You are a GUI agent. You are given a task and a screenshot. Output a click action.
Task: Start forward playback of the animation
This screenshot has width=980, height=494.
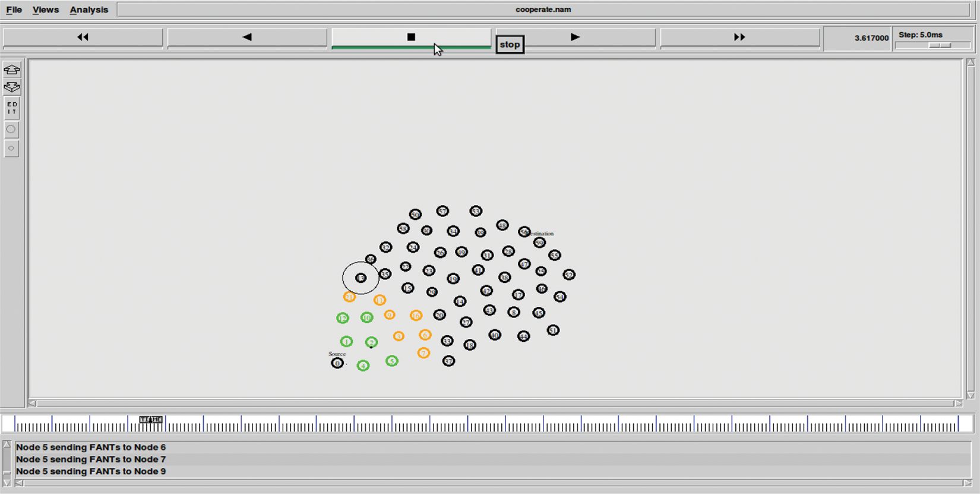(575, 37)
